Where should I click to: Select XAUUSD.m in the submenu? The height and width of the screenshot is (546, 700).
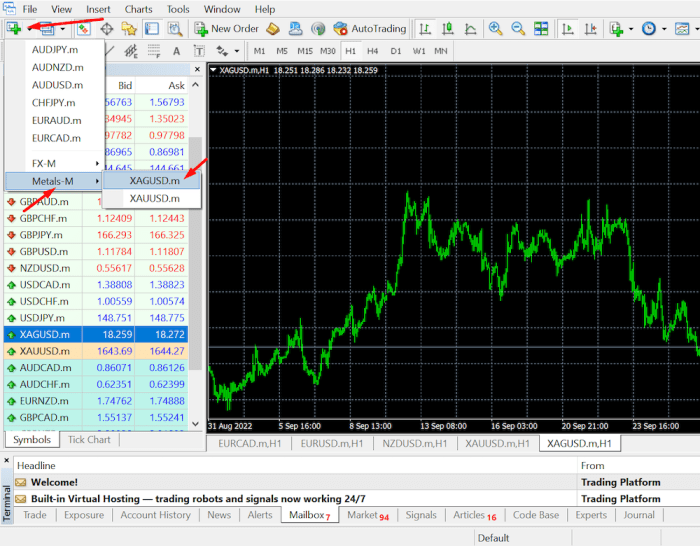[x=152, y=198]
